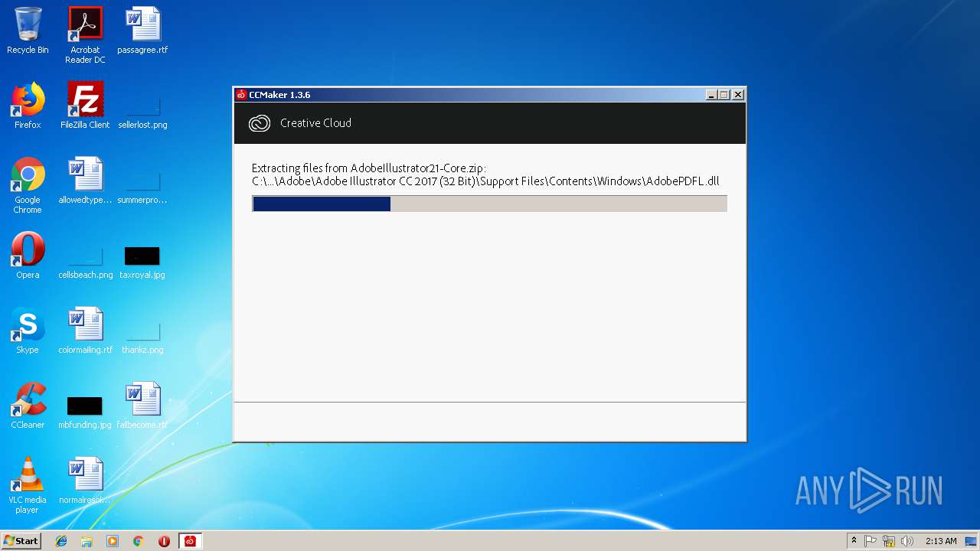This screenshot has width=980, height=551.
Task: Open the Windows Start menu
Action: (21, 541)
